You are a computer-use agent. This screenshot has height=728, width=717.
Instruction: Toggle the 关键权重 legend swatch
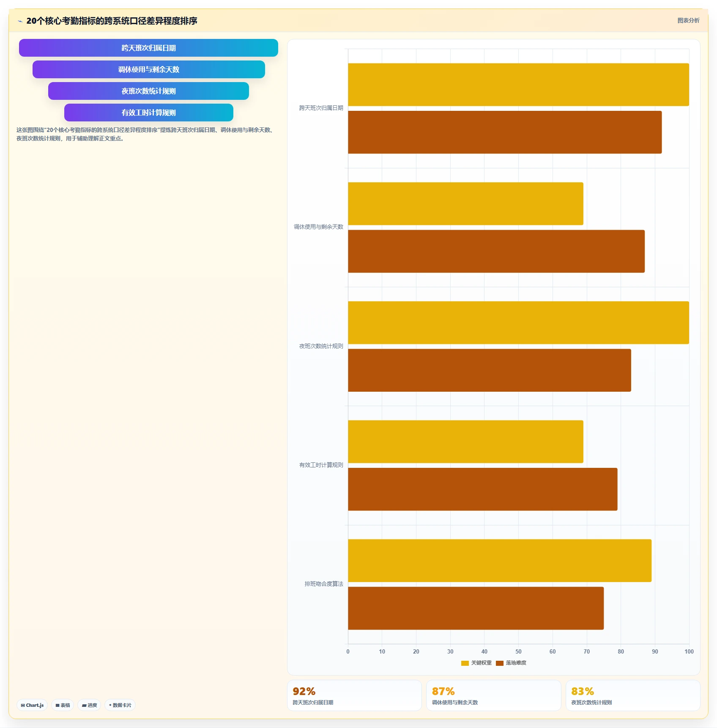(465, 663)
